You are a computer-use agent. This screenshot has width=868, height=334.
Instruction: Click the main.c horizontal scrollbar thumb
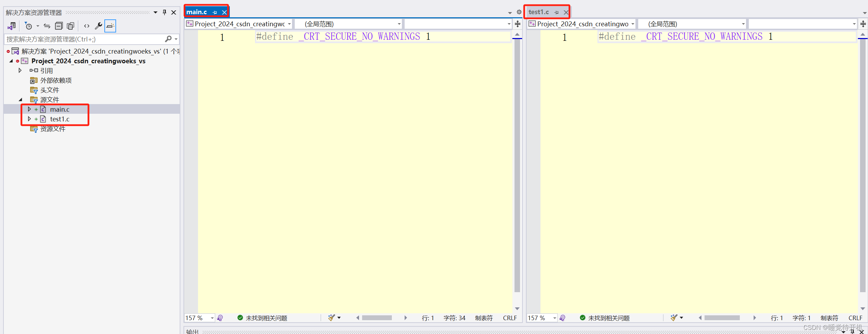[377, 318]
